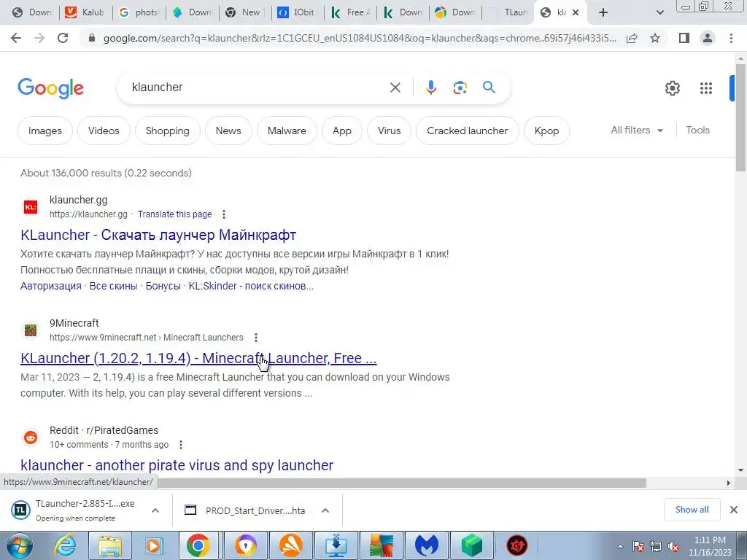Close the active kla tab
The image size is (747, 560).
[576, 12]
